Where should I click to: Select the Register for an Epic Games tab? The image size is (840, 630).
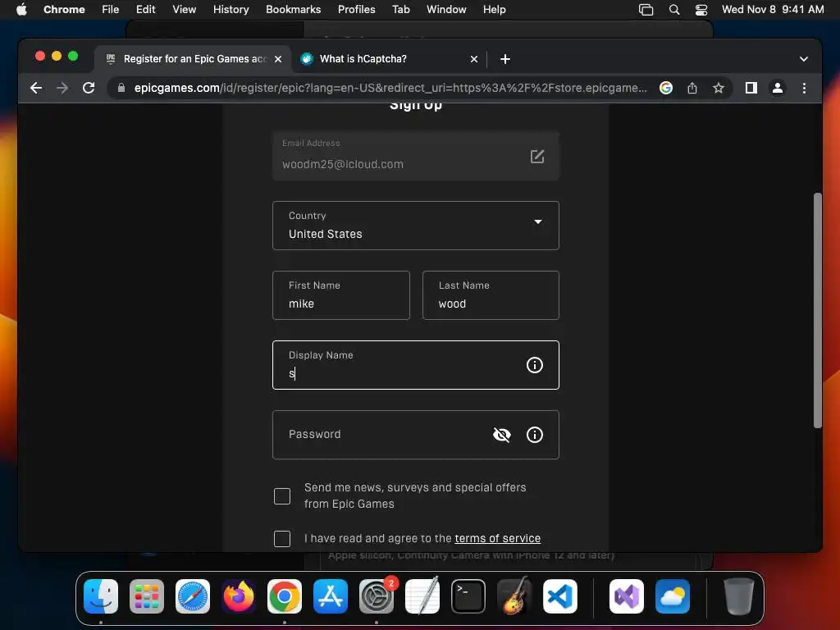click(x=194, y=59)
